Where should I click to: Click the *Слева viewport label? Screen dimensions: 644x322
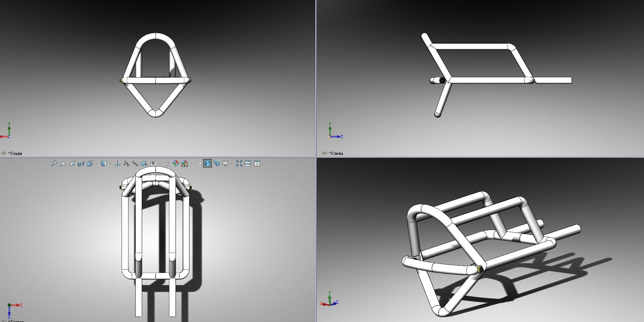click(x=336, y=153)
